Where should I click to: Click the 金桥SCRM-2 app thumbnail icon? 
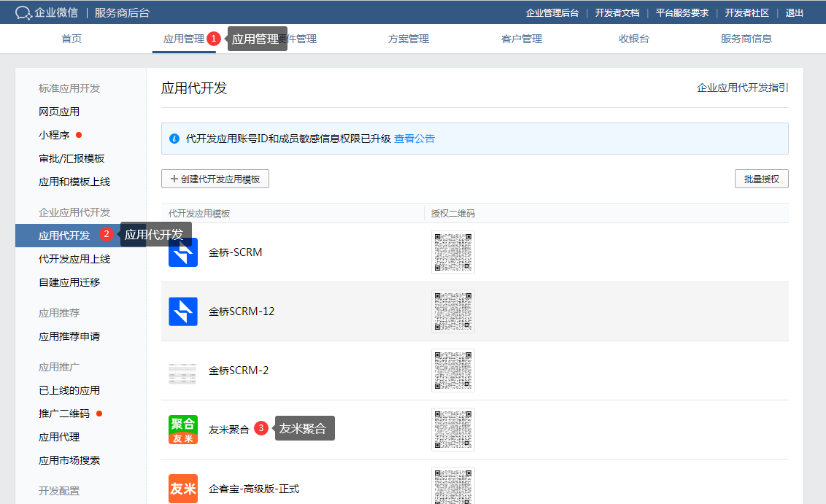182,371
